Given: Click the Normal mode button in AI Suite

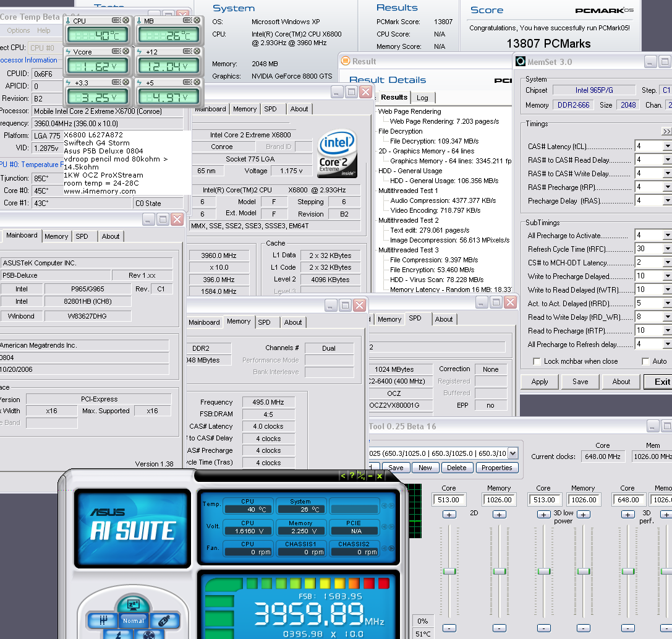Looking at the screenshot, I should coord(134,620).
